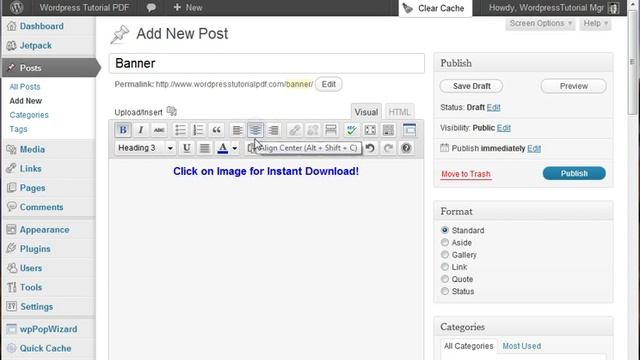640x360 pixels.
Task: Open the editor help icon
Action: pyautogui.click(x=406, y=148)
